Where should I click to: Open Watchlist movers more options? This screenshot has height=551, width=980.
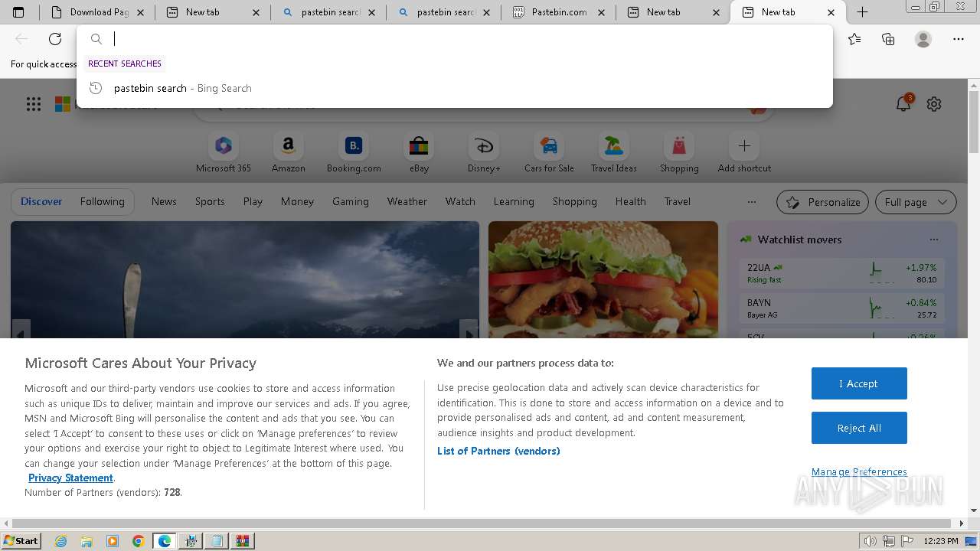(x=933, y=240)
